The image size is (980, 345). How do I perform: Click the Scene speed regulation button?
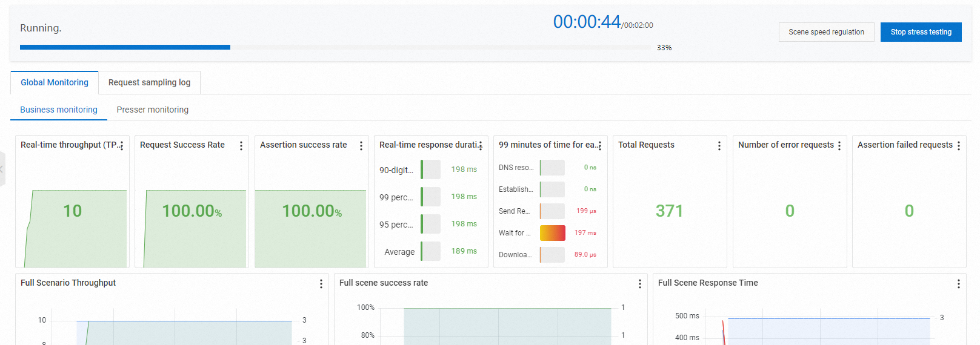pyautogui.click(x=827, y=32)
